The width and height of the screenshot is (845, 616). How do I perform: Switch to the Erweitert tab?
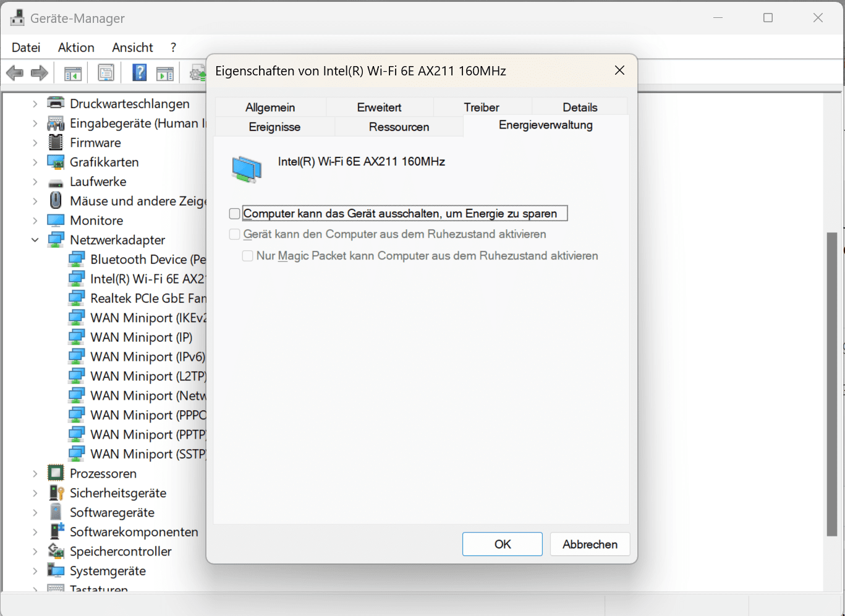click(x=380, y=107)
